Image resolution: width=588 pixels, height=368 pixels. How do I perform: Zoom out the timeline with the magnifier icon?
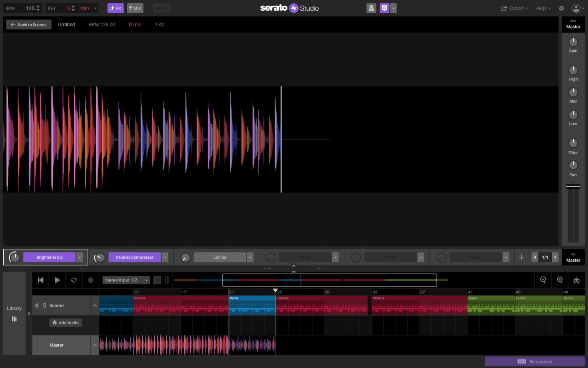point(543,280)
